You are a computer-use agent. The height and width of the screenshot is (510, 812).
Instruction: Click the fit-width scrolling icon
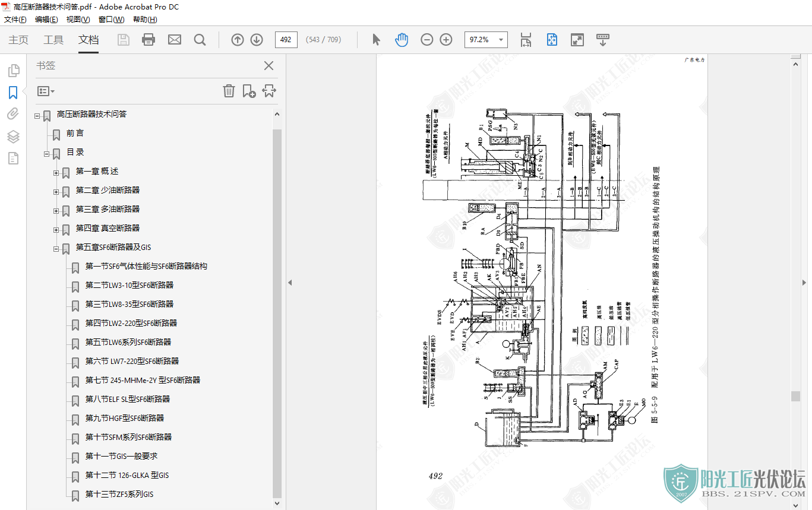(x=526, y=40)
